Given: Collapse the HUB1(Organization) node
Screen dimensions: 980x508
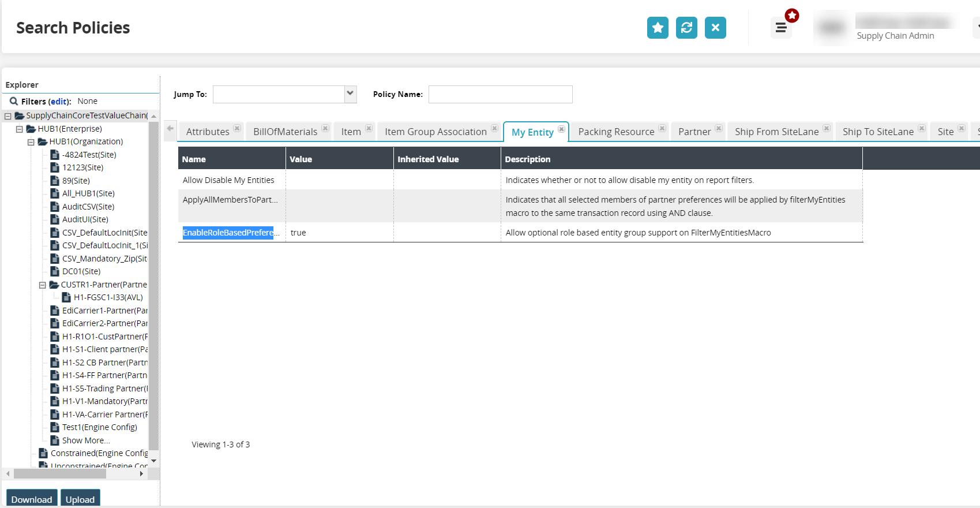Looking at the screenshot, I should (31, 142).
